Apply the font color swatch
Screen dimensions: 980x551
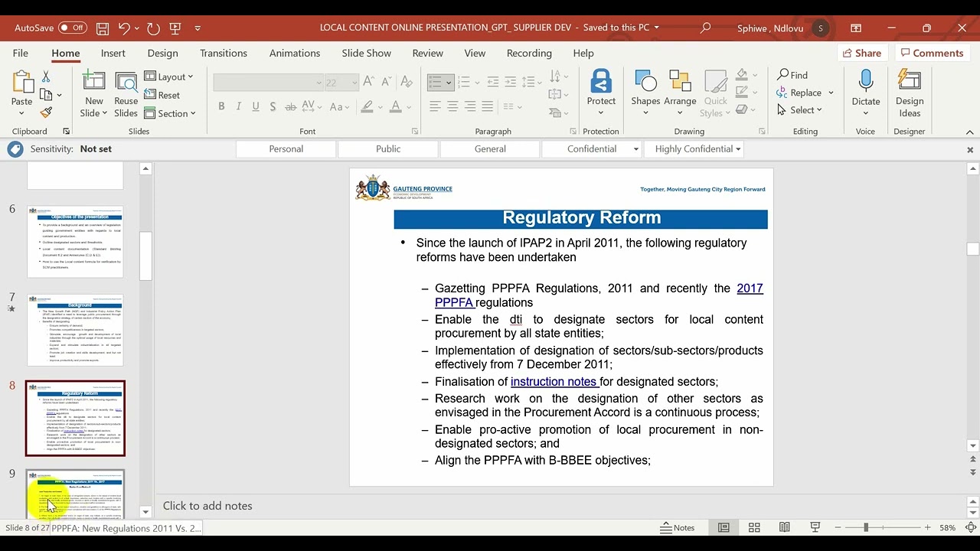point(395,106)
